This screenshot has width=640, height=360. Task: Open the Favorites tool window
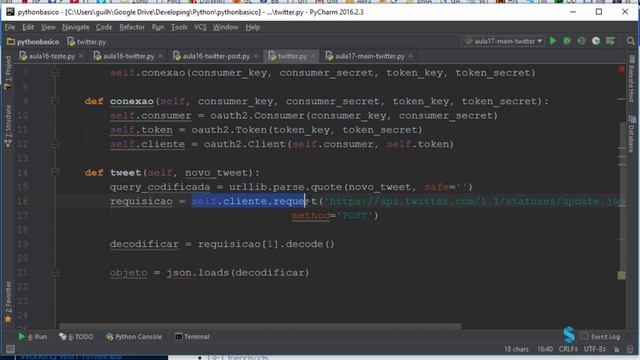(x=8, y=302)
